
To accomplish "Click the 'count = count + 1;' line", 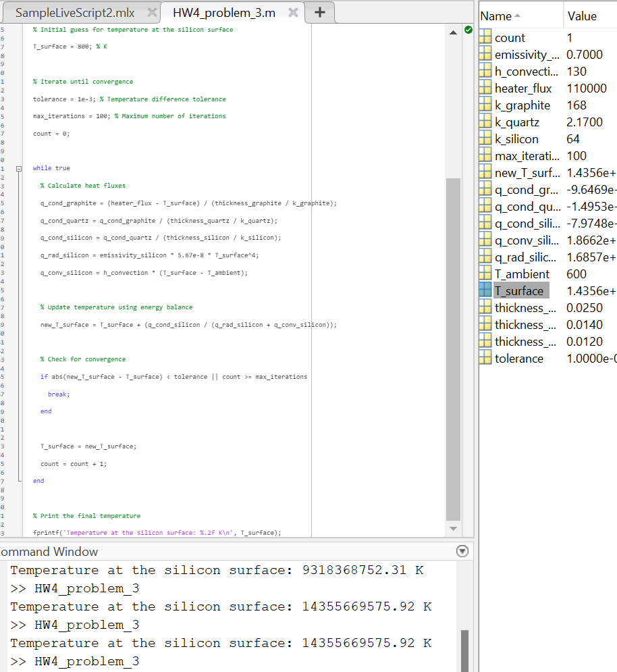I will pos(74,464).
